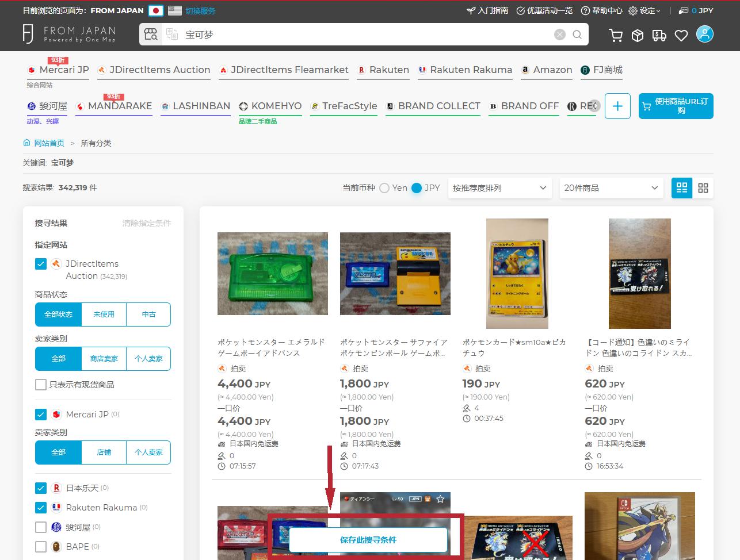Image resolution: width=740 pixels, height=560 pixels.
Task: Open the green Emerald cartridge thumbnail
Action: coord(273,274)
